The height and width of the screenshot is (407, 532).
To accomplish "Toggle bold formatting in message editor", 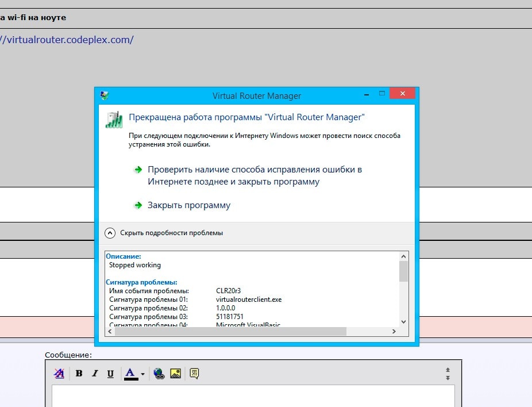I will click(x=79, y=373).
